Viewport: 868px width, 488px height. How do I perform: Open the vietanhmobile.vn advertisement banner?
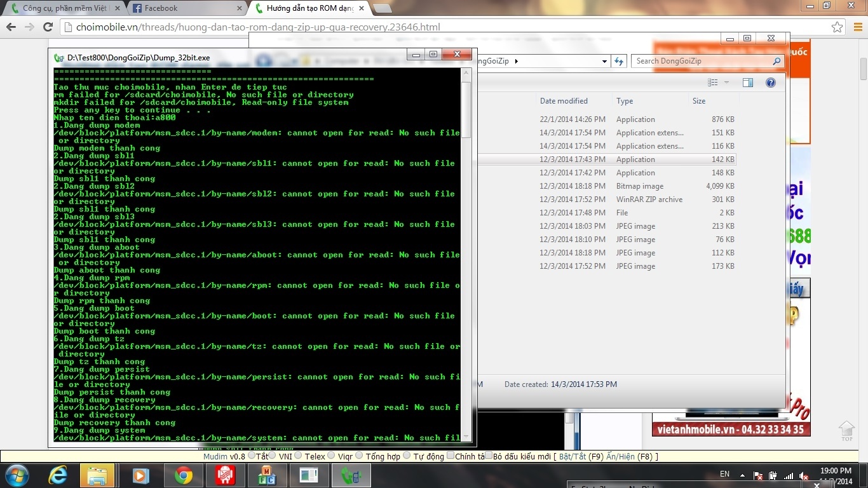731,430
